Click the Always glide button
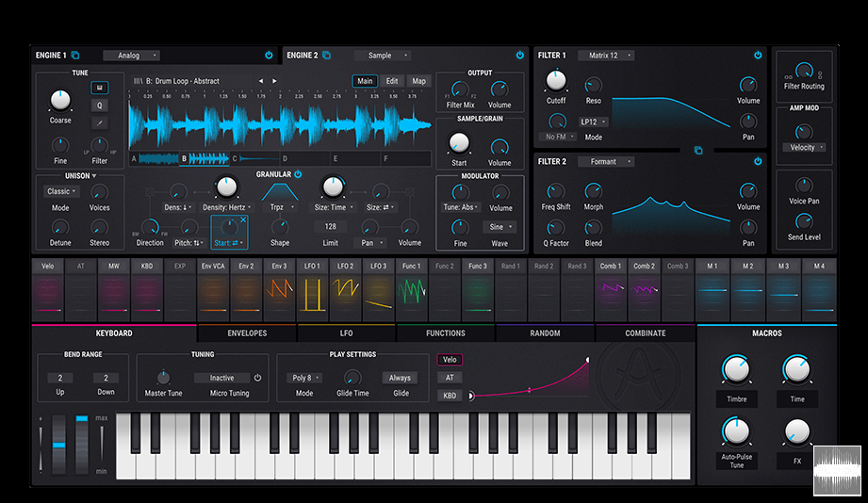The height and width of the screenshot is (503, 868). click(401, 378)
